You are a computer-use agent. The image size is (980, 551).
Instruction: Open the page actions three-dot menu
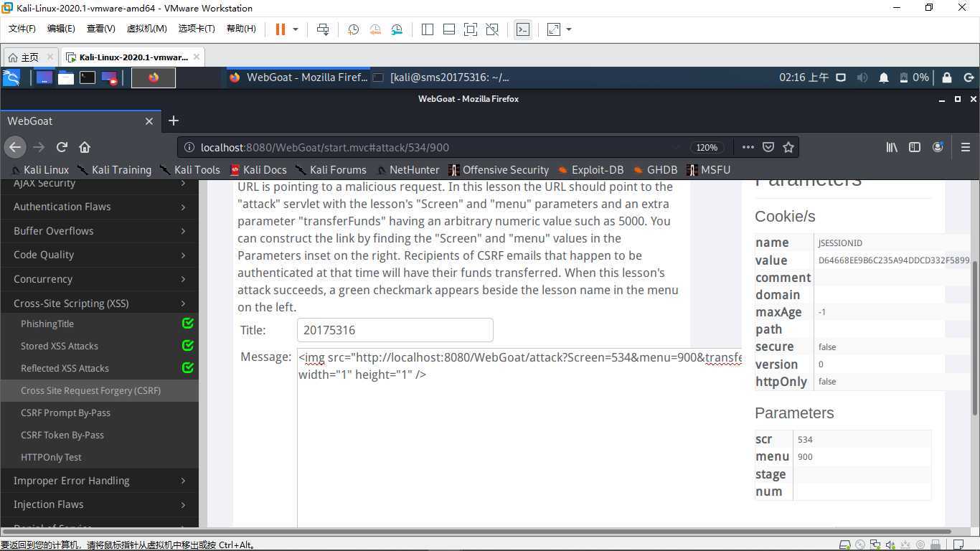tap(748, 147)
